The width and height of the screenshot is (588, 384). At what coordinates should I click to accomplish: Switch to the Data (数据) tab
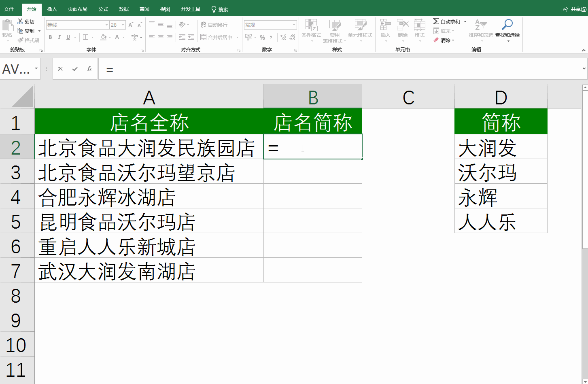[124, 9]
